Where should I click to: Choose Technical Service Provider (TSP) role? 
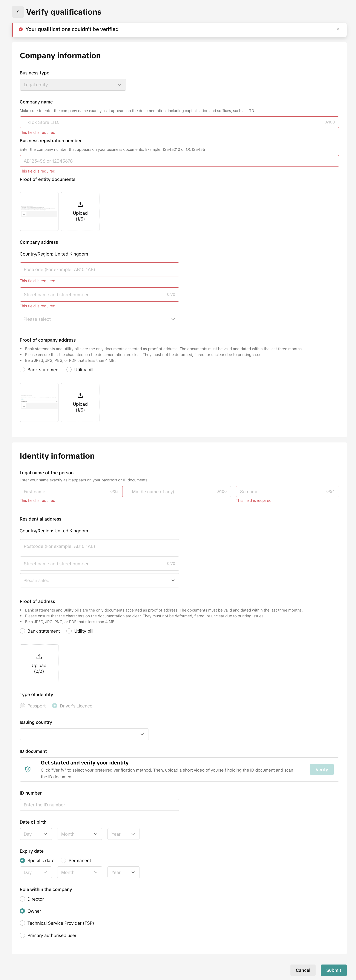pos(57,923)
